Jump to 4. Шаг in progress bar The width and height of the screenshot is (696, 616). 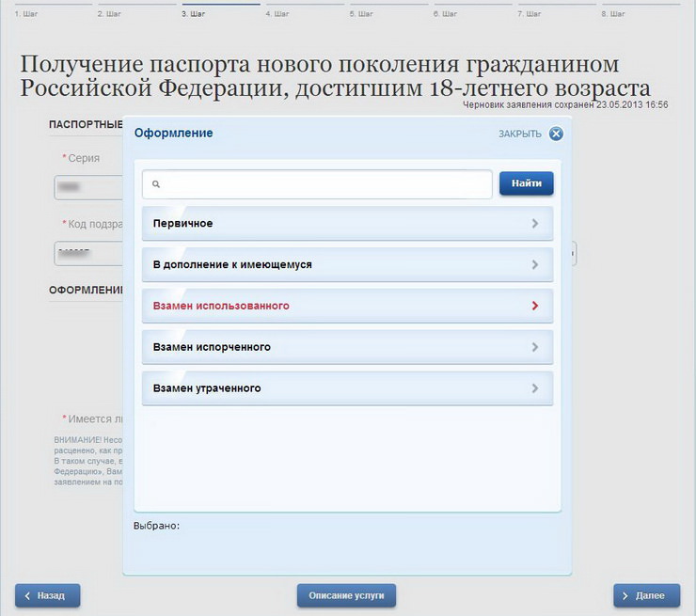point(277,14)
